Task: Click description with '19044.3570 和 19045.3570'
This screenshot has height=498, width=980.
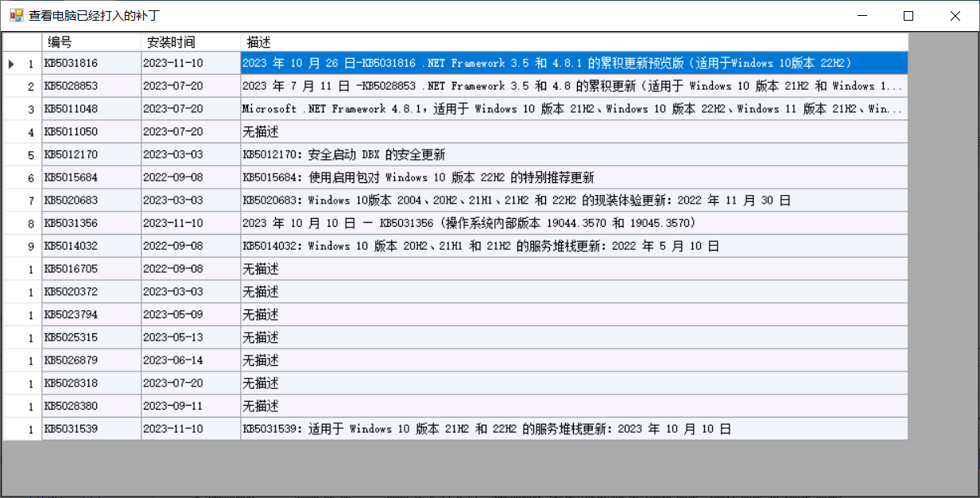Action: [x=574, y=224]
